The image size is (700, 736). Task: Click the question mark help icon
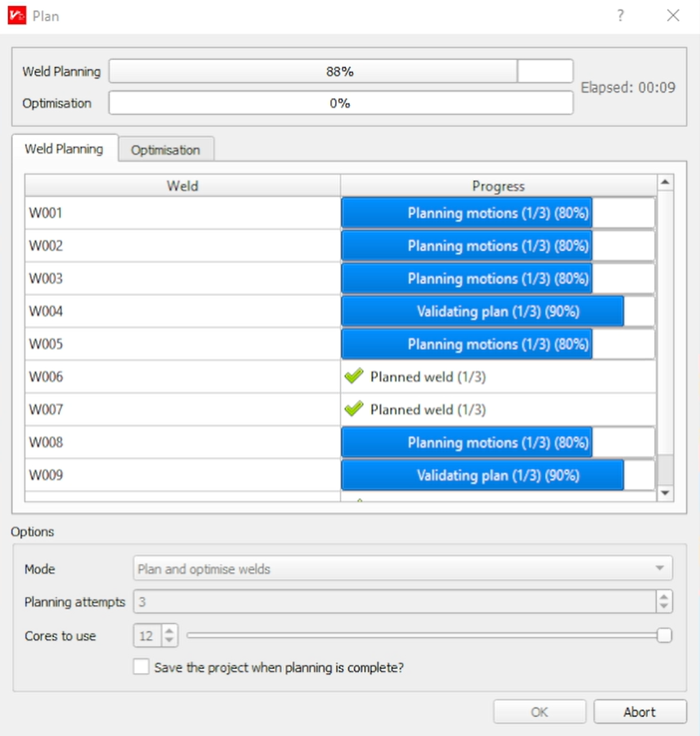point(620,16)
